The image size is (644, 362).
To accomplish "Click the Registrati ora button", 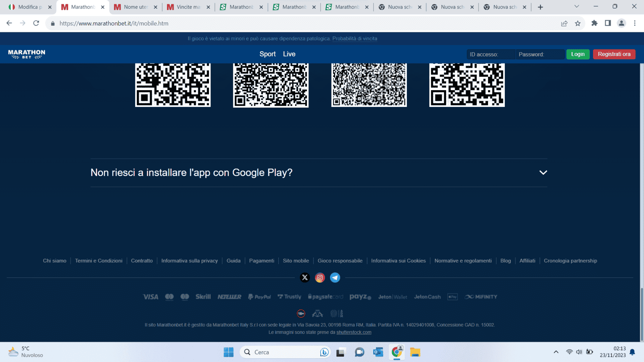I will [614, 54].
